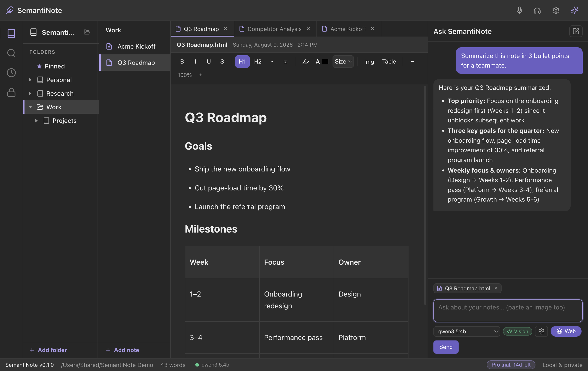Image resolution: width=588 pixels, height=371 pixels.
Task: Select Q3 Roadmap in the note list
Action: 135,63
